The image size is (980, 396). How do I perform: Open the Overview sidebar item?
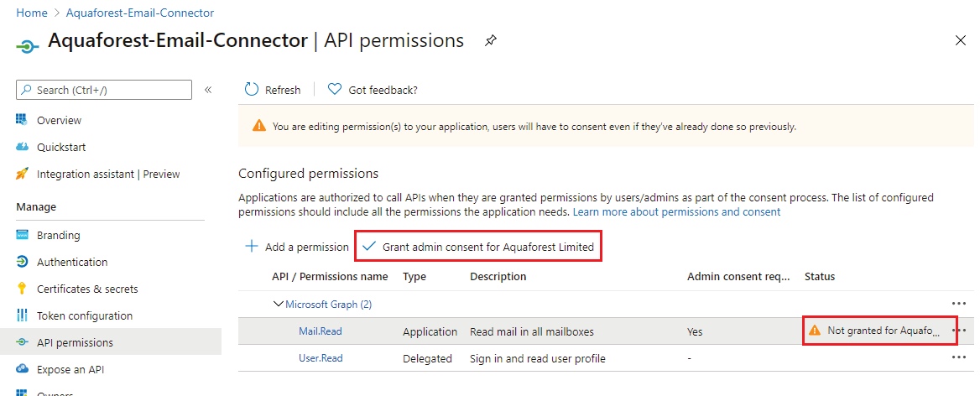[59, 120]
